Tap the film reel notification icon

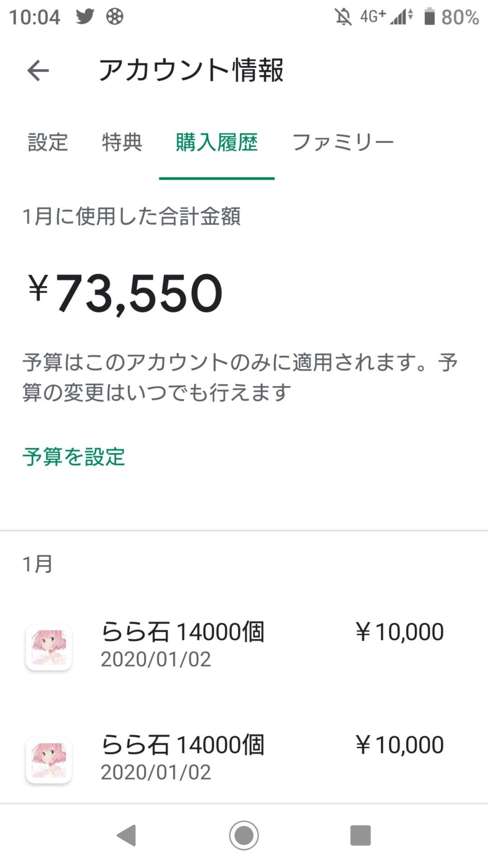(x=114, y=17)
